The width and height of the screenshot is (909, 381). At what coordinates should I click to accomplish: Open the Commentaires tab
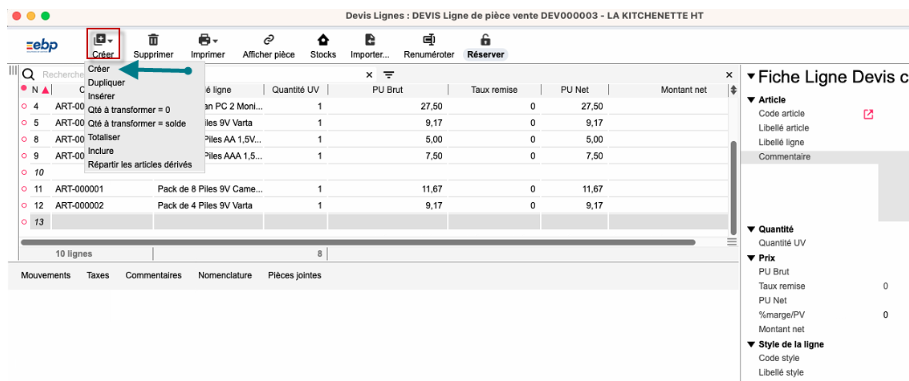coord(154,275)
